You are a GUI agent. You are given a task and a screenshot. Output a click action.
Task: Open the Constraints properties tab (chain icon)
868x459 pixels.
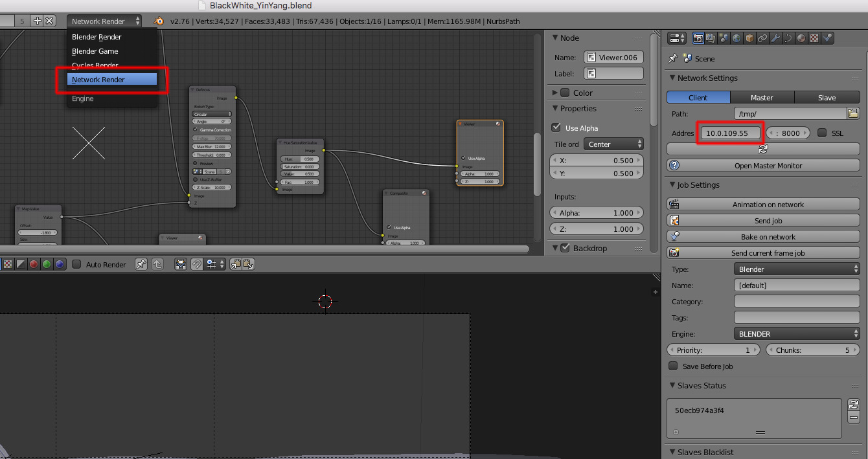[762, 38]
